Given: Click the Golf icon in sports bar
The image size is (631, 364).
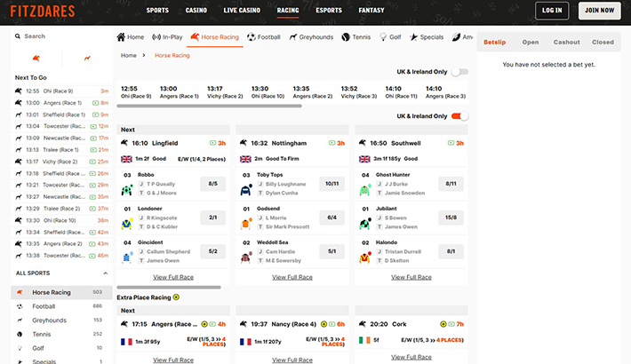Looking at the screenshot, I should 383,37.
